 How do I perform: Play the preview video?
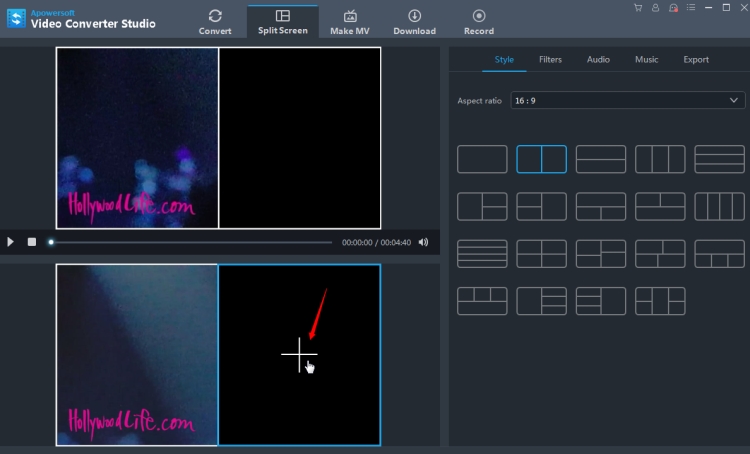10,242
